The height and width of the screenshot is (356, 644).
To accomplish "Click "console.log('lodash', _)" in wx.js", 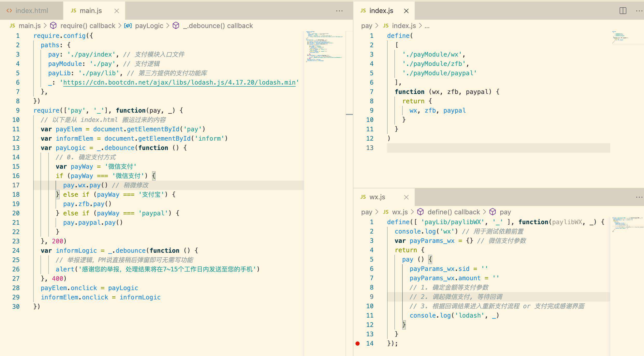I will [454, 316].
